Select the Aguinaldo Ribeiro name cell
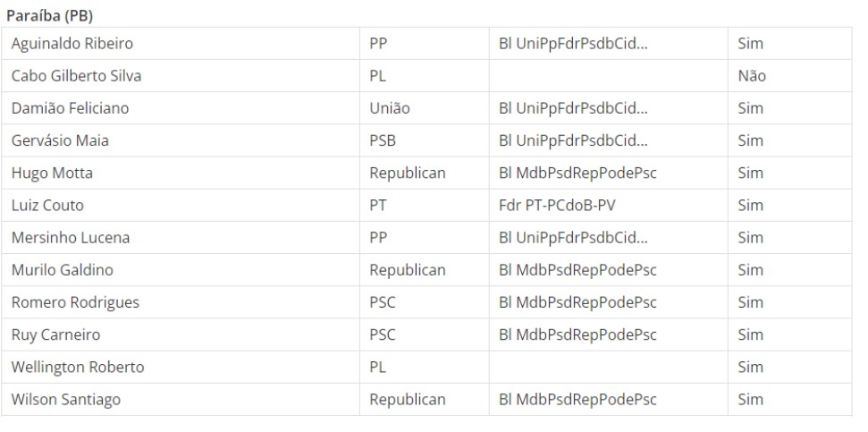The height and width of the screenshot is (432, 868). coord(181,43)
